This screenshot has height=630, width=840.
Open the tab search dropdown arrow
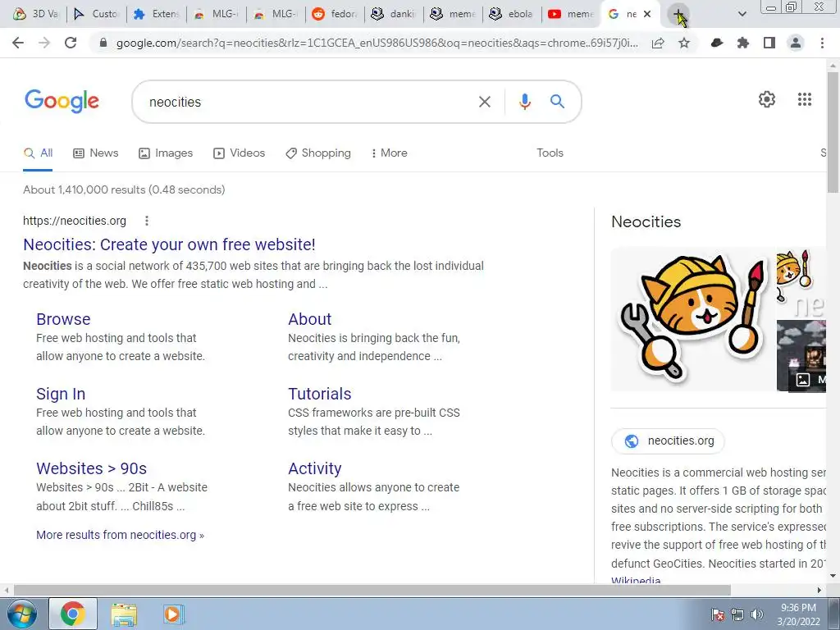coord(742,14)
